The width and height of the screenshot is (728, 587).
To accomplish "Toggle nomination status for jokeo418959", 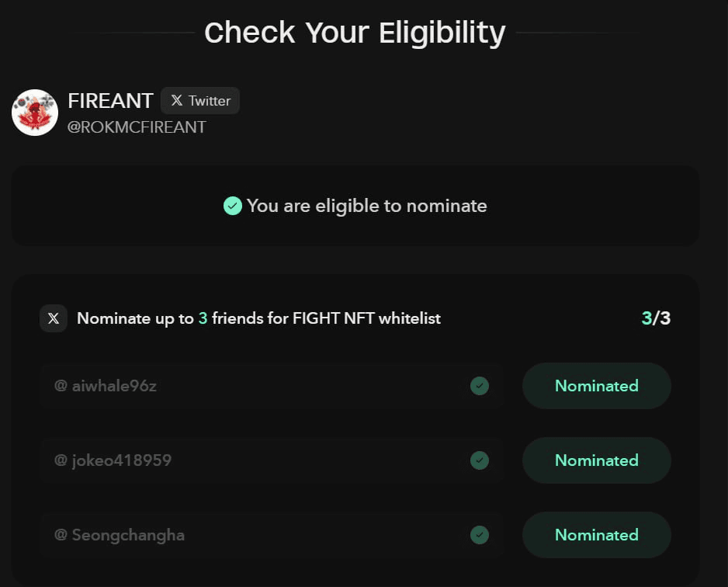I will 596,460.
